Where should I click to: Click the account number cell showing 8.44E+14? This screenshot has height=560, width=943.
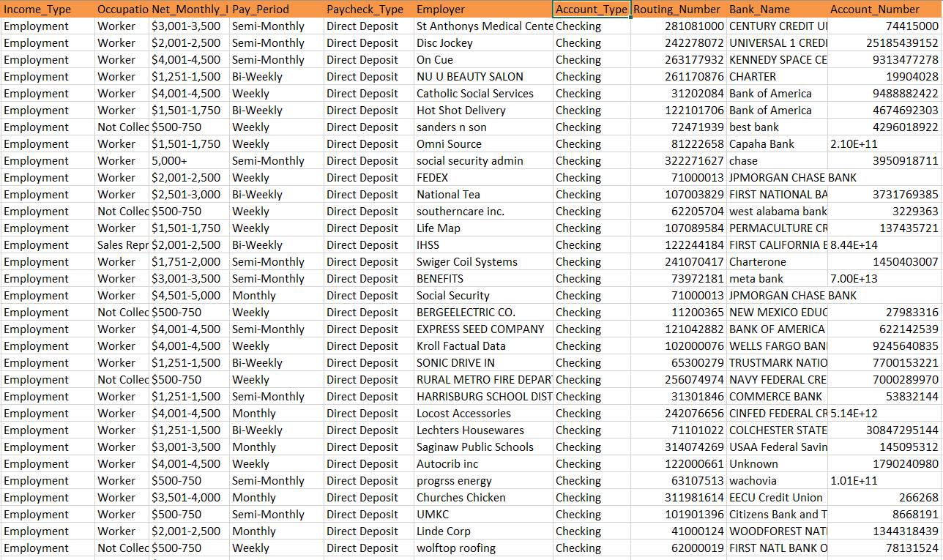[x=884, y=245]
